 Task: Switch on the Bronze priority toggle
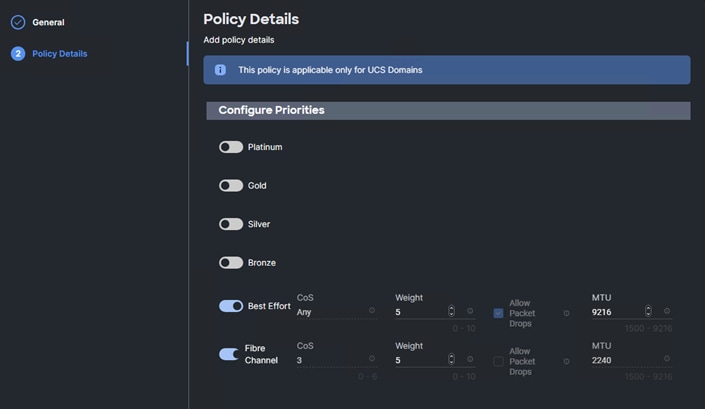(231, 262)
